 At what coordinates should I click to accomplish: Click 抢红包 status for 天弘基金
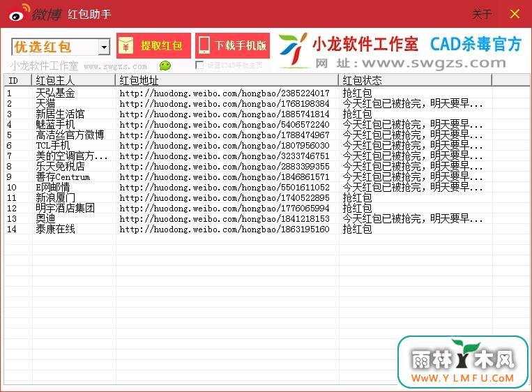click(357, 93)
